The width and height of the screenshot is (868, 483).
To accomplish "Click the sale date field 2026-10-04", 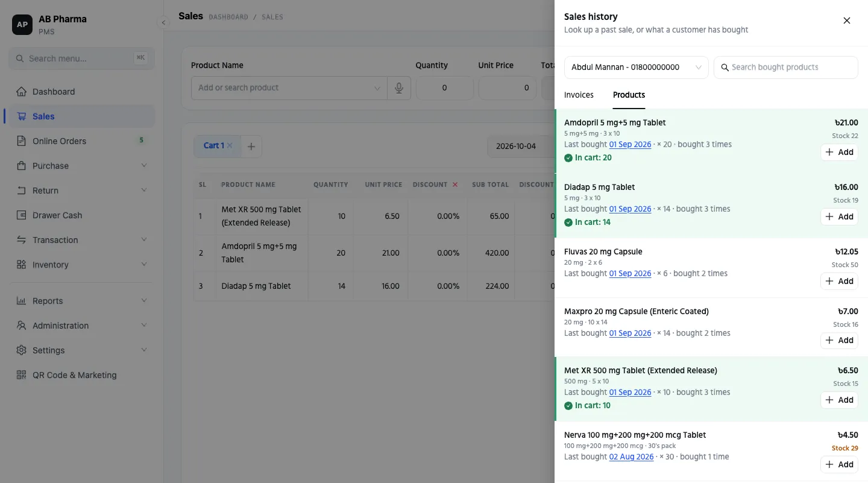I will tap(521, 146).
